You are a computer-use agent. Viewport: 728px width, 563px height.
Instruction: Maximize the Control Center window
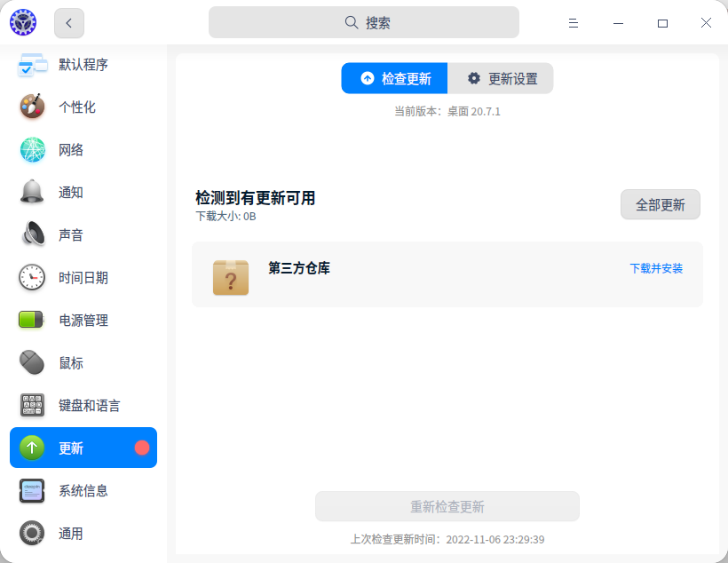point(662,23)
